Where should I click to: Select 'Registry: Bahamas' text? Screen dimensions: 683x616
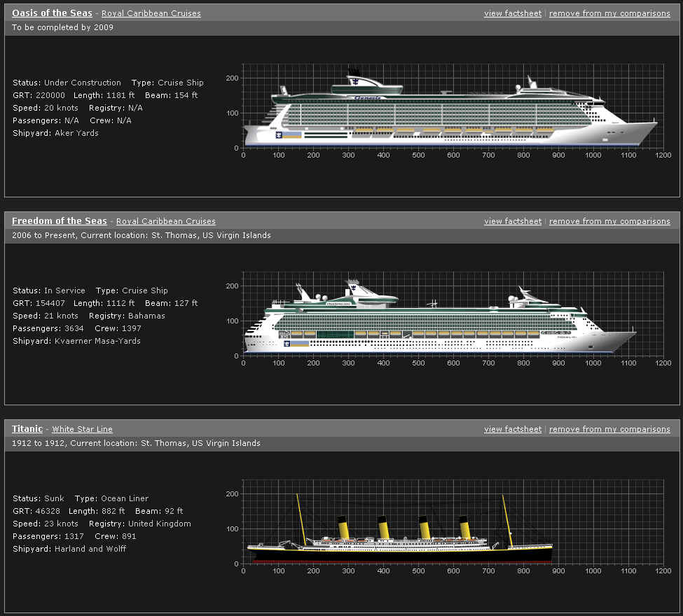point(127,316)
